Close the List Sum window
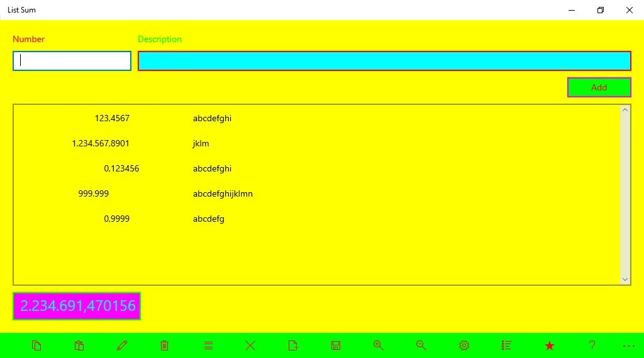This screenshot has width=644, height=358. pos(629,10)
